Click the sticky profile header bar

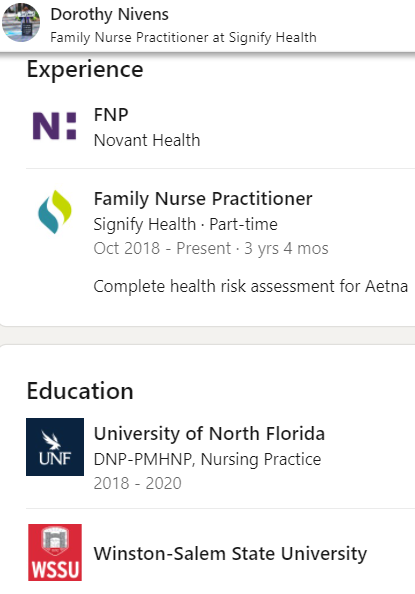pyautogui.click(x=207, y=26)
